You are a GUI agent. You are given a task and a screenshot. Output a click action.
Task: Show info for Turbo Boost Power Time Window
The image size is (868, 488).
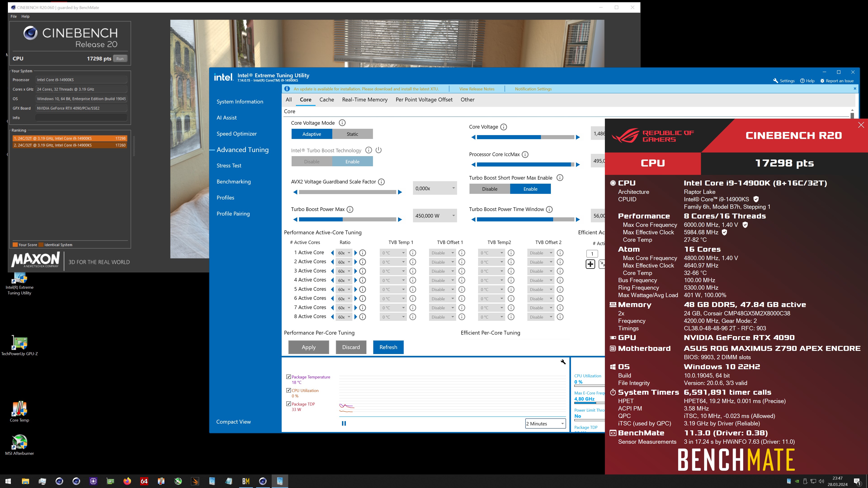pos(549,209)
